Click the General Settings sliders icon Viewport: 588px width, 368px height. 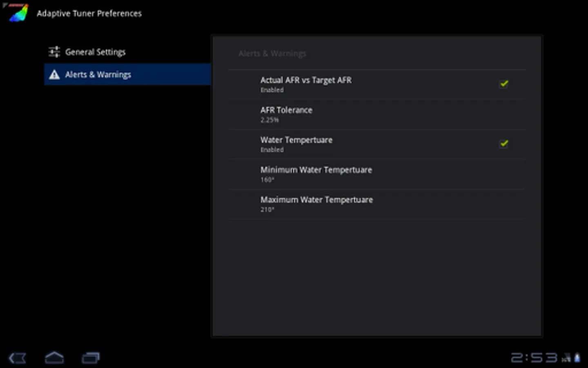54,52
